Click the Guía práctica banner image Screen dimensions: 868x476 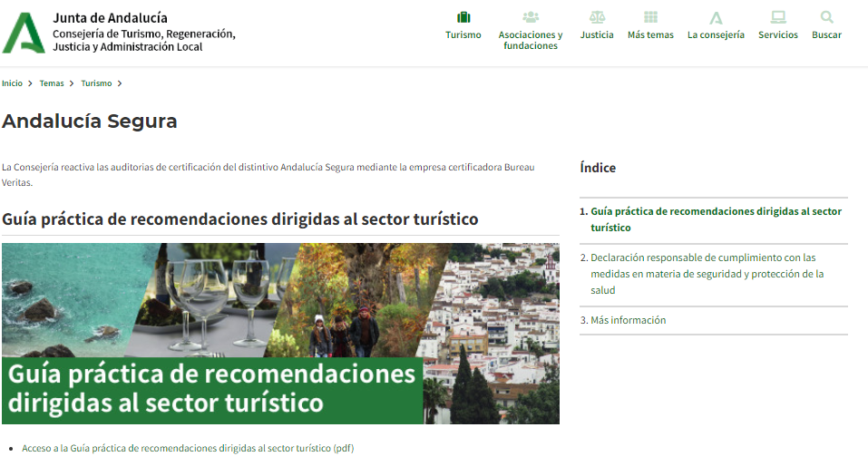point(280,334)
